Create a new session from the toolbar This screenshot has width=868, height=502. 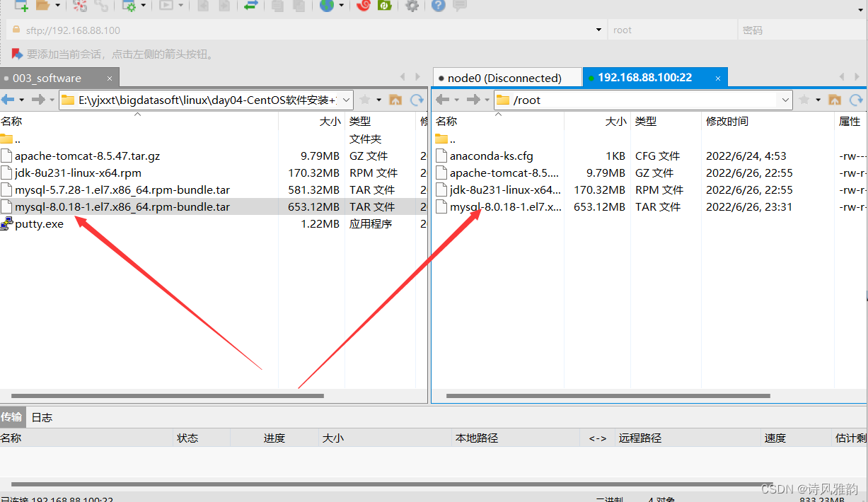(21, 6)
